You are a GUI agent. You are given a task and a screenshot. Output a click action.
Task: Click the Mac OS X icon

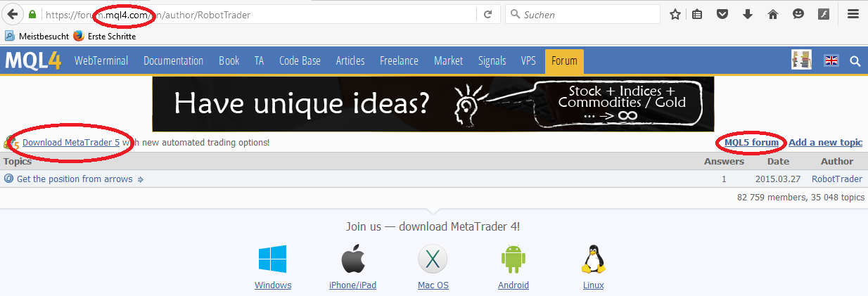[x=433, y=259]
